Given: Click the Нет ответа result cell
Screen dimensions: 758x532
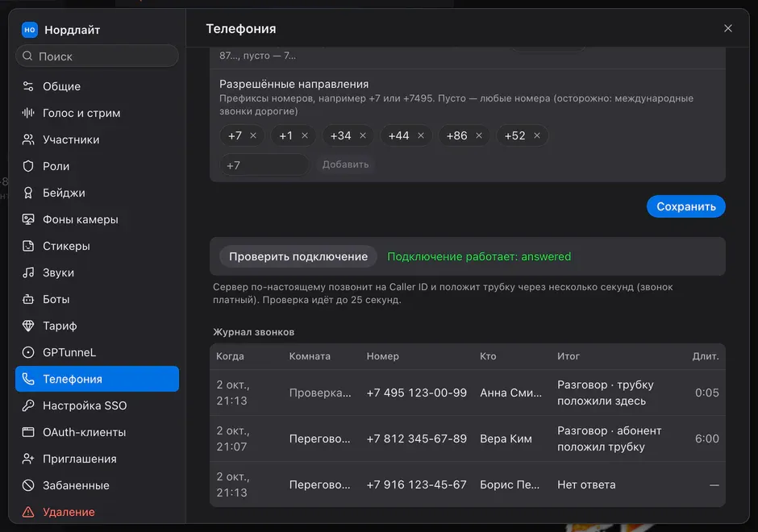Looking at the screenshot, I should (586, 484).
